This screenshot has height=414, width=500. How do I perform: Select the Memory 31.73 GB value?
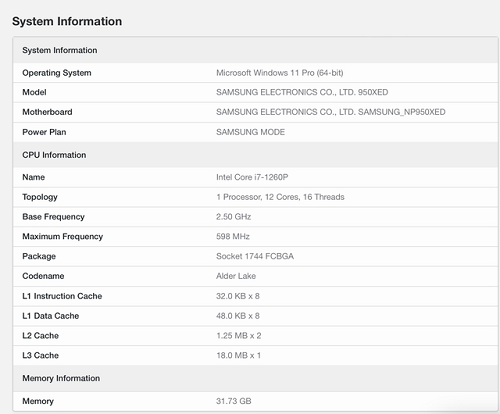pos(233,401)
